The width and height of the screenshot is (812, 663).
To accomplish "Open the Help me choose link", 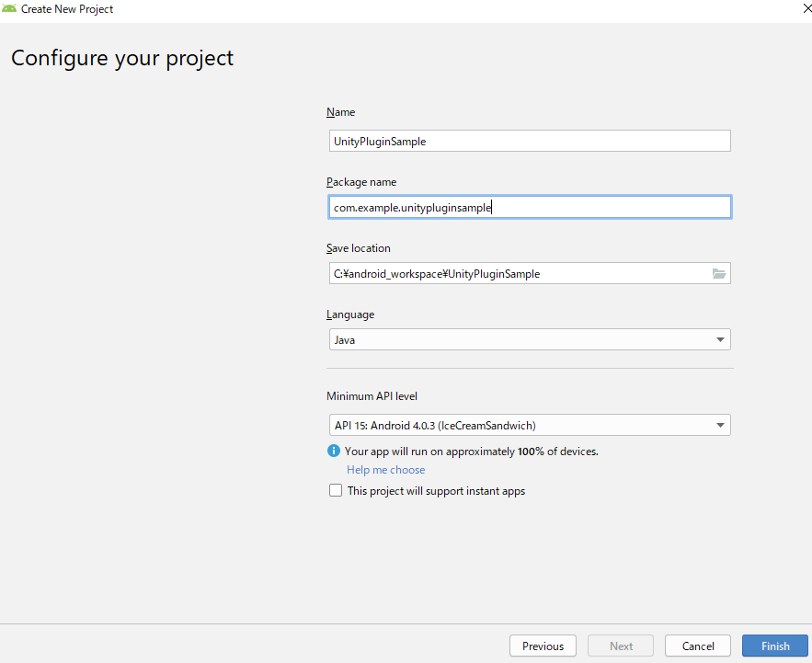I will coord(385,470).
